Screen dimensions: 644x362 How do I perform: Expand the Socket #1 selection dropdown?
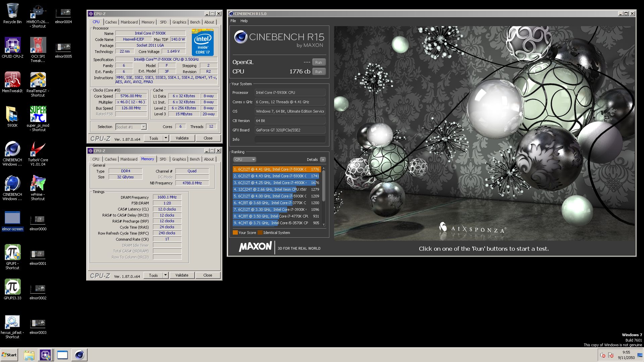pyautogui.click(x=144, y=127)
